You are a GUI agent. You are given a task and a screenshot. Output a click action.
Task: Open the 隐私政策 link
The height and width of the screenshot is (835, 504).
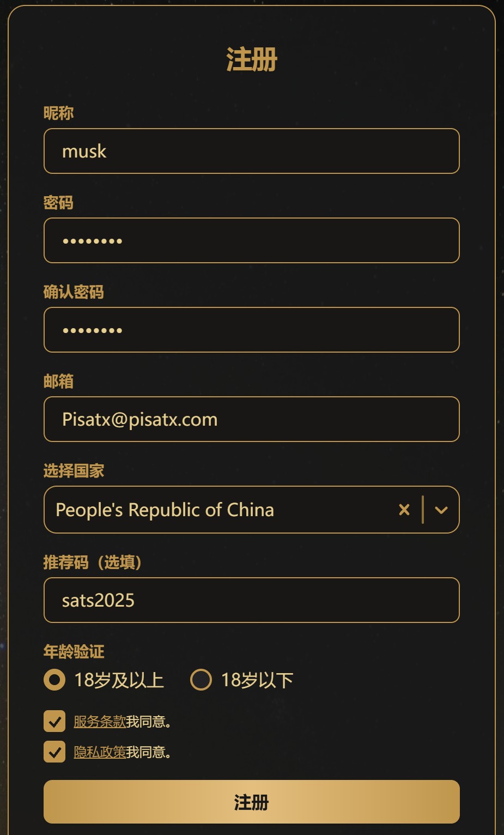[x=100, y=752]
